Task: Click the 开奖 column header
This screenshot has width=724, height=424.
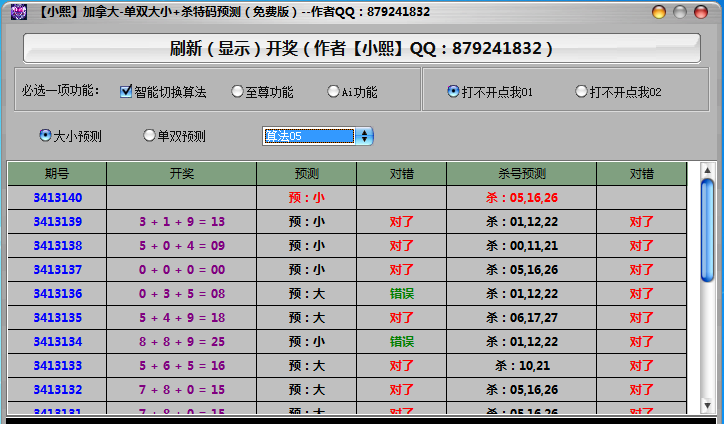Action: tap(181, 174)
